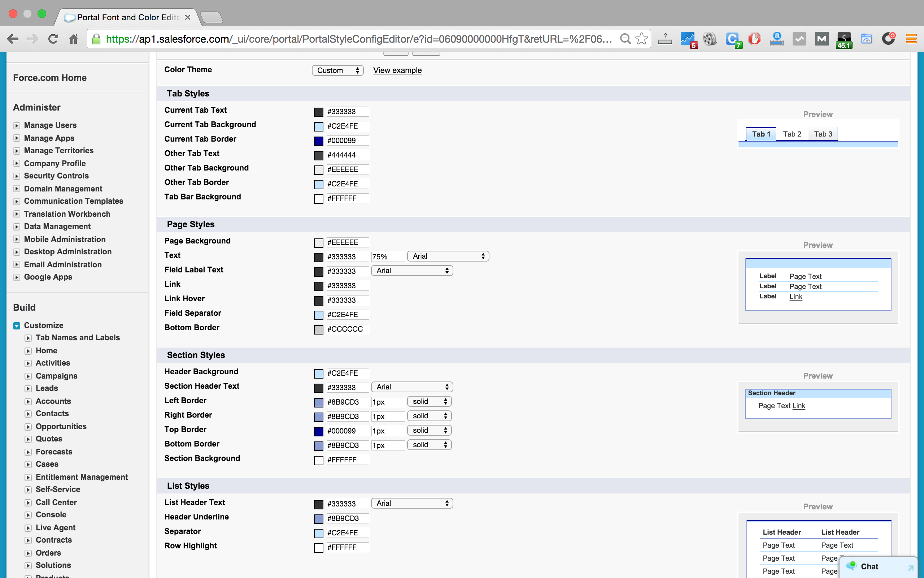The width and height of the screenshot is (924, 578).
Task: Open Company Profile in sidebar
Action: (x=55, y=163)
